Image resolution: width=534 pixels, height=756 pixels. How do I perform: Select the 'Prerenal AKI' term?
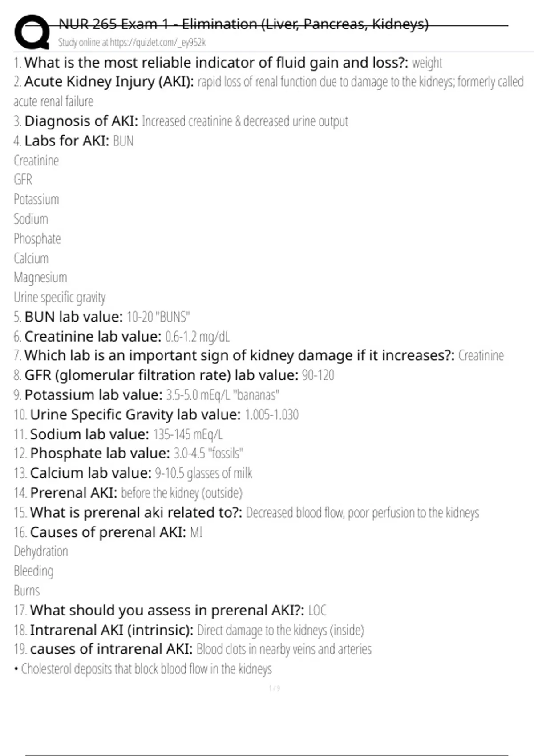coord(74,493)
